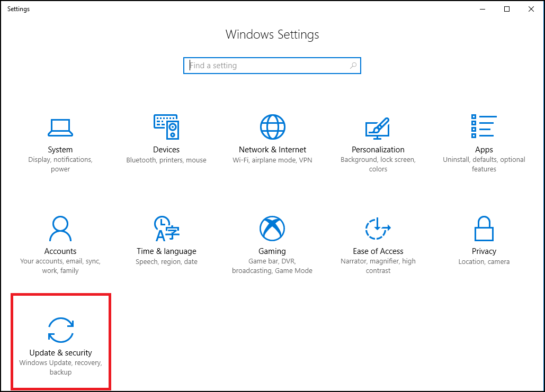Click the Windows Settings heading
This screenshot has height=392, width=545.
pos(272,34)
